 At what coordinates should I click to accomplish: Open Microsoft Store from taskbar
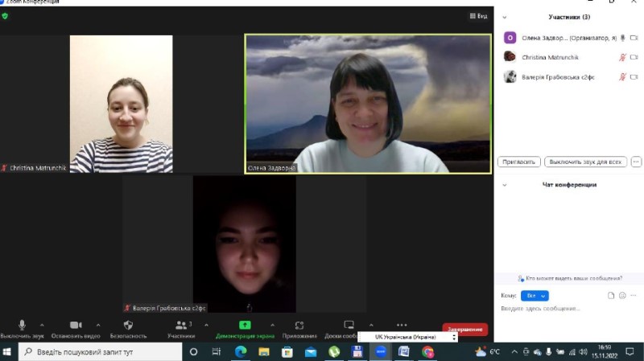(x=287, y=351)
